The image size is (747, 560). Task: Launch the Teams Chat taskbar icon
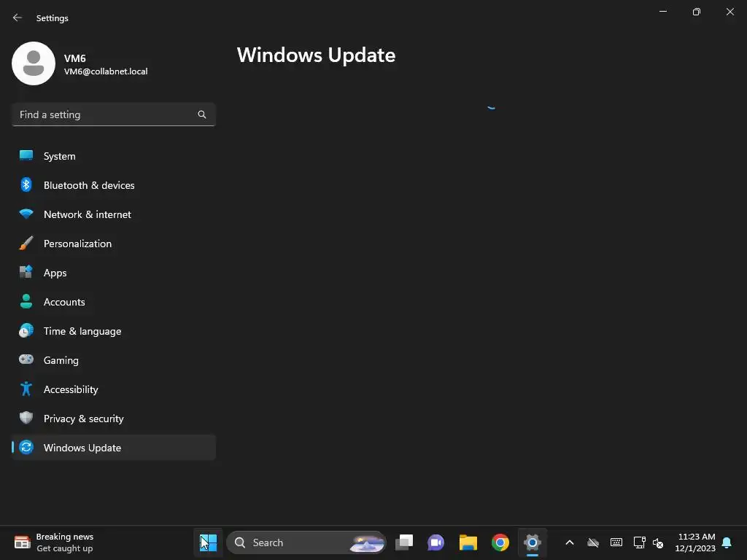[x=436, y=542]
